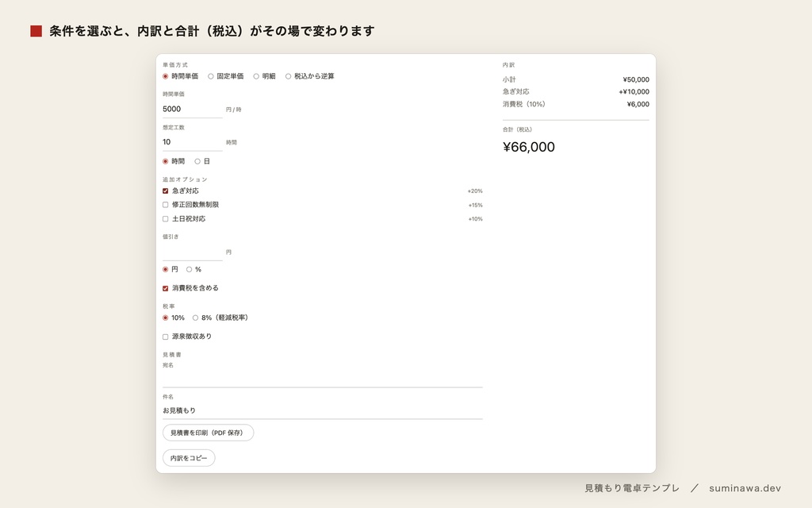Enable the 源泉徴収あり checkbox

[165, 337]
